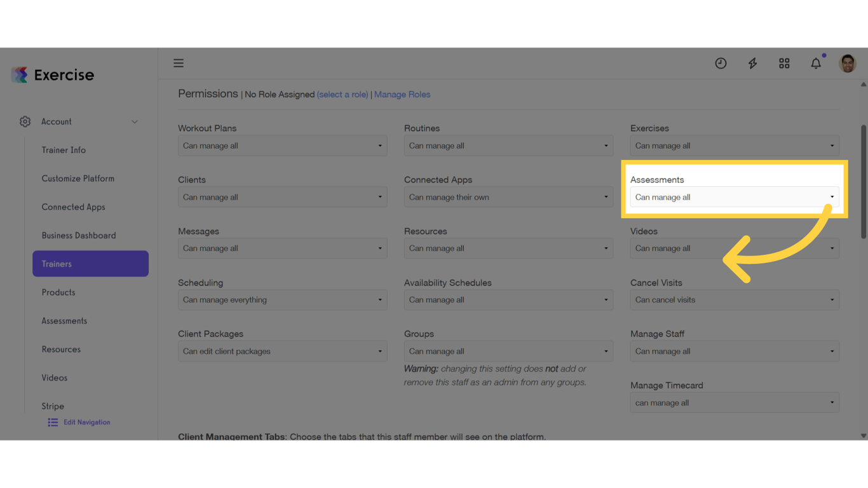Image resolution: width=868 pixels, height=488 pixels.
Task: Open the recent activity clock icon
Action: point(721,63)
